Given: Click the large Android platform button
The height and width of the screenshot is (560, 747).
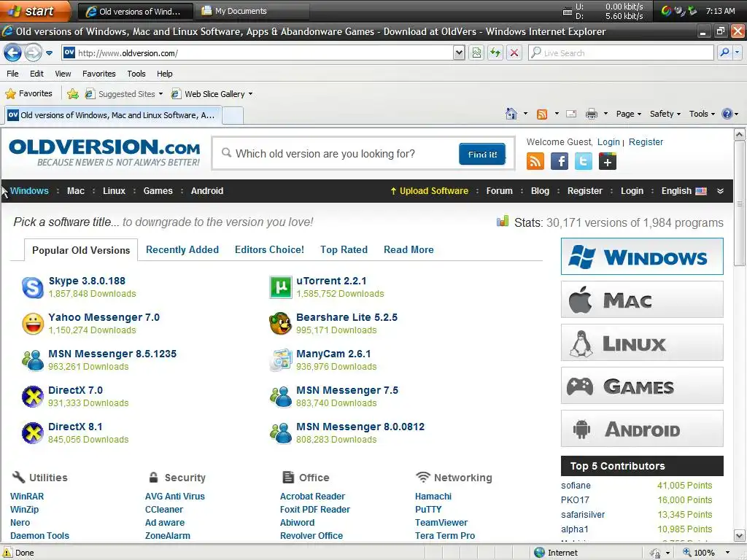Looking at the screenshot, I should pyautogui.click(x=642, y=429).
